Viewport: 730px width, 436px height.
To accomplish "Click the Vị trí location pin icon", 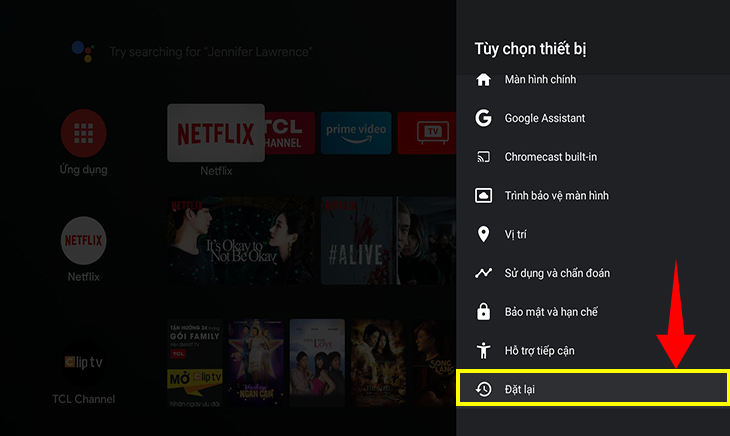I will point(484,234).
